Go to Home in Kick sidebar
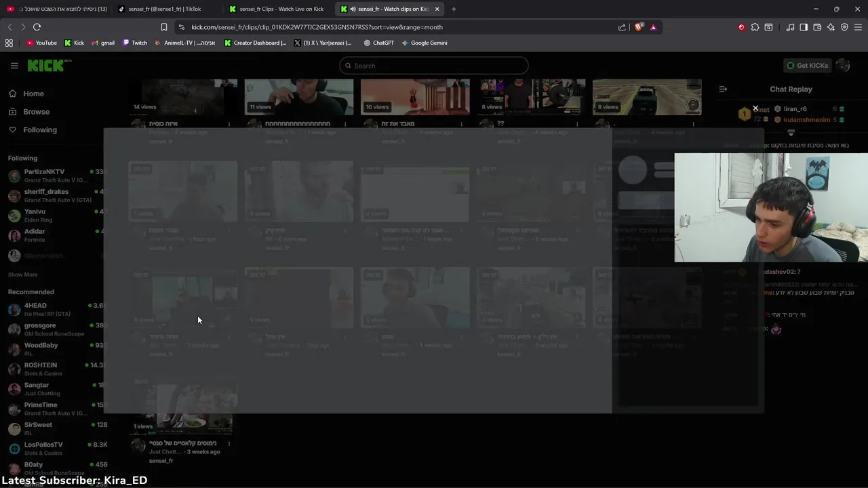This screenshot has height=488, width=868. click(x=27, y=94)
